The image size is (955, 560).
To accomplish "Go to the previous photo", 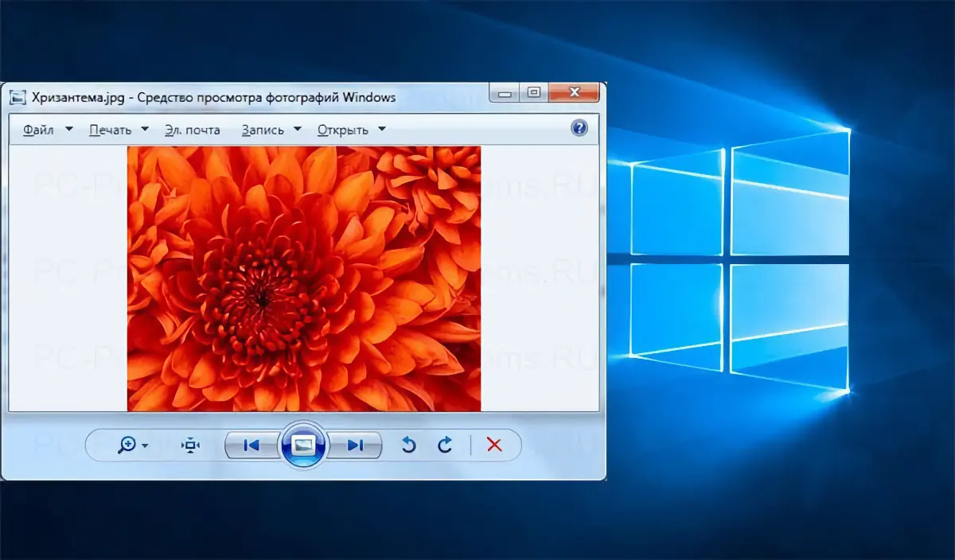I will [251, 445].
